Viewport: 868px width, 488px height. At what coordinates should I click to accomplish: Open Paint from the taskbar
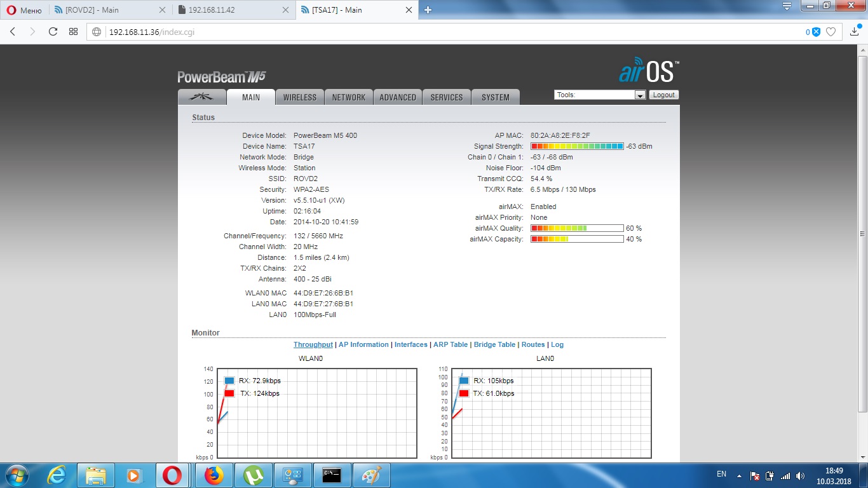pos(372,475)
